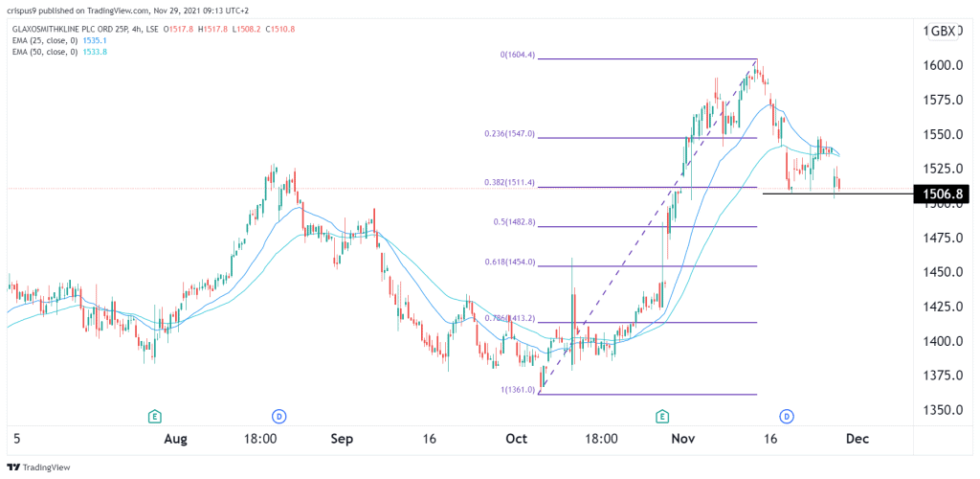Screen dimensions: 980x479
Task: Click the EMA value 1533.8
Action: coord(95,52)
